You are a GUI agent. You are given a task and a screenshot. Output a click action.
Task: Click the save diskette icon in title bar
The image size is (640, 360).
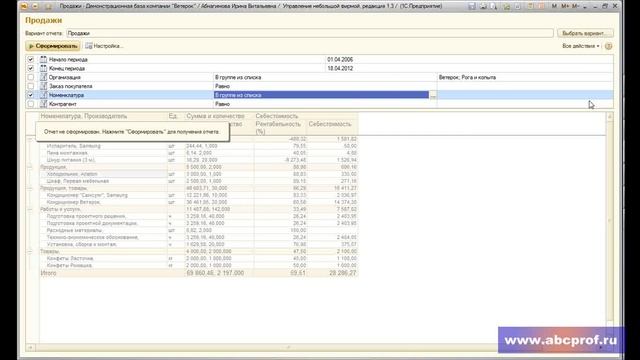[472, 6]
